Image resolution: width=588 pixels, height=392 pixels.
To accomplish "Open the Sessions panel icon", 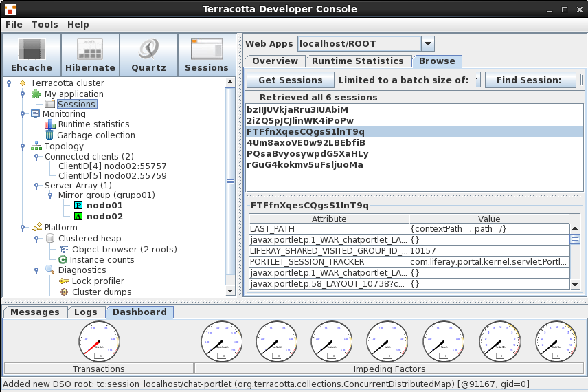I will [207, 55].
